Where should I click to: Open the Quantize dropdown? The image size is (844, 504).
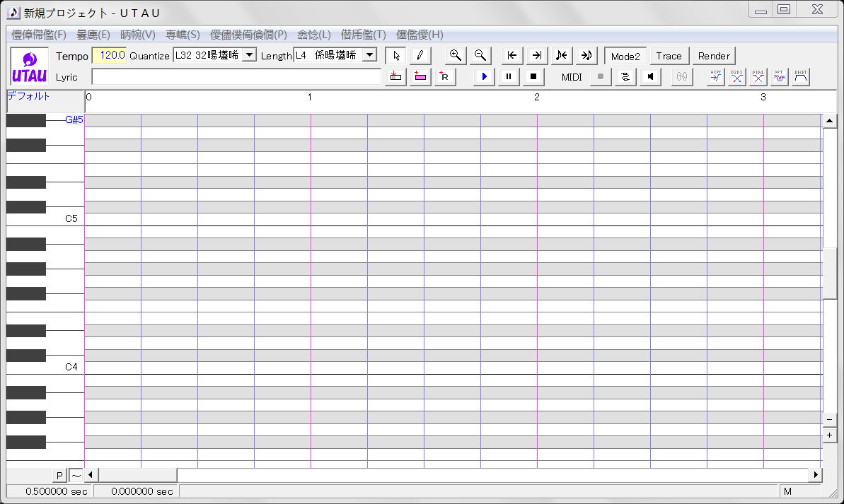coord(249,55)
